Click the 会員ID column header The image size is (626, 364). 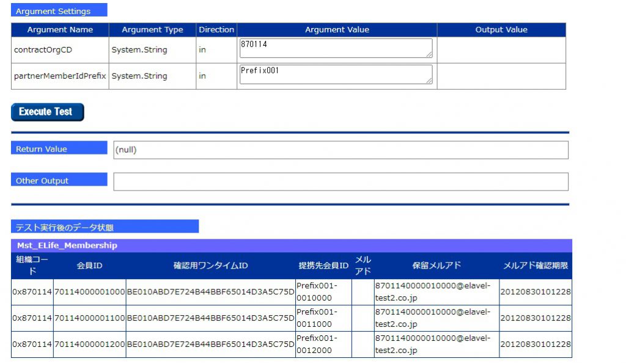[89, 266]
